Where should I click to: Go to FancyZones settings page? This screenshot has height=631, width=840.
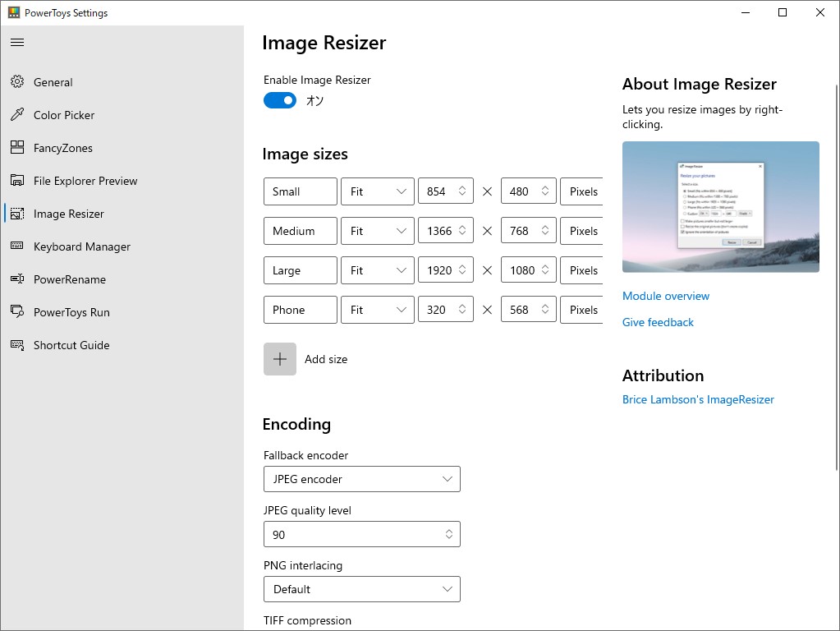122,148
